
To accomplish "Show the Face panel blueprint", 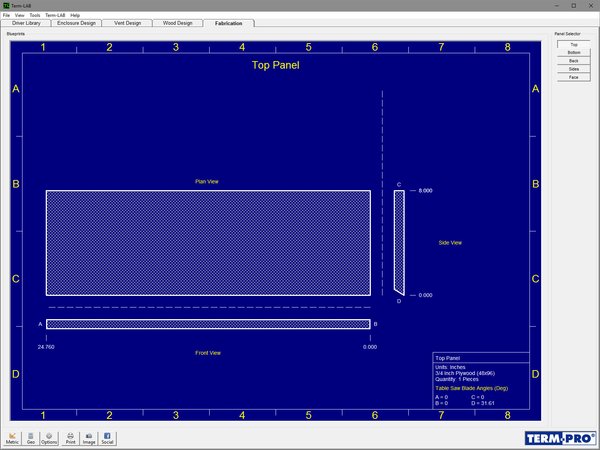I will 573,77.
